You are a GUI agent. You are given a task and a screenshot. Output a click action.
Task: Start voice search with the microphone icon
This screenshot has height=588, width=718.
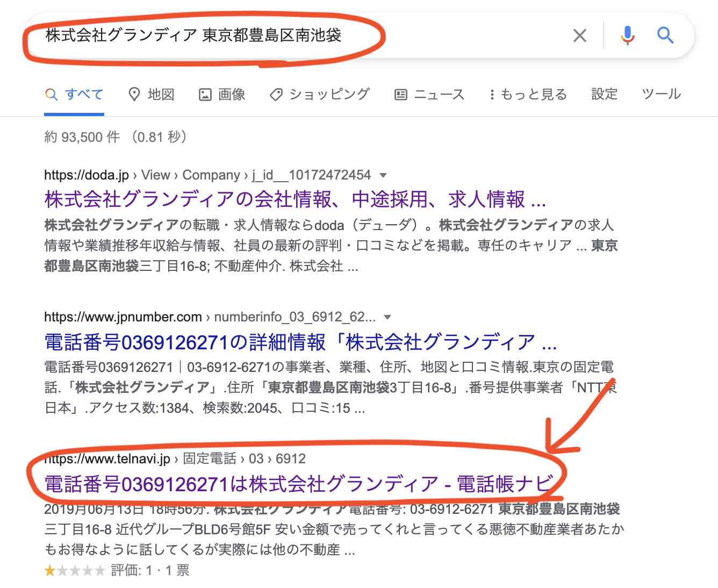pyautogui.click(x=627, y=36)
